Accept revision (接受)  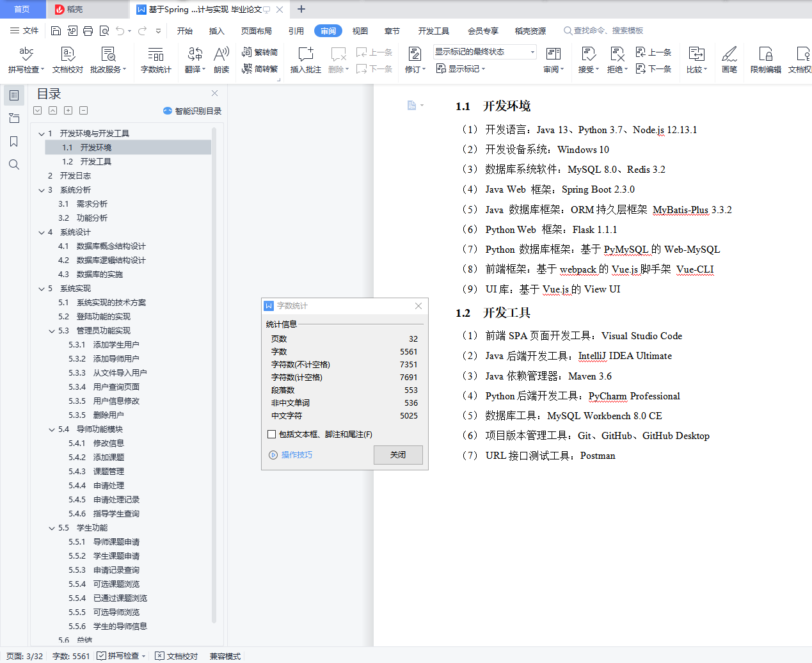pyautogui.click(x=588, y=60)
